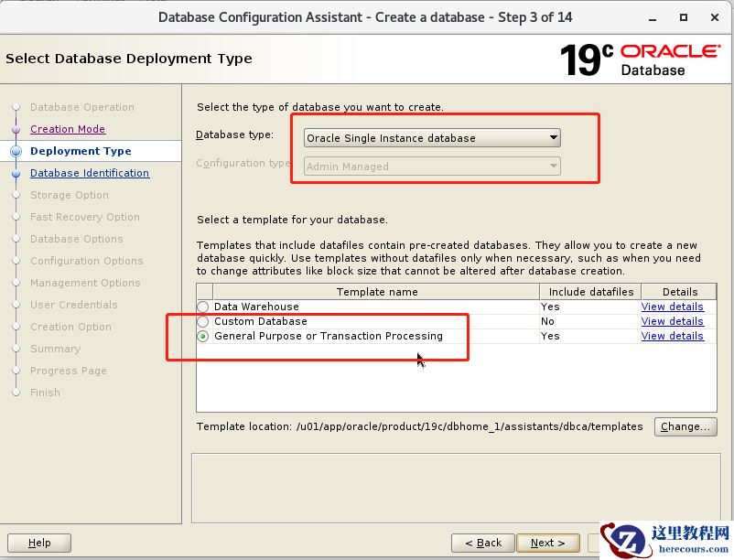Click the Database type label
Viewport: 734px width, 560px height.
[234, 135]
